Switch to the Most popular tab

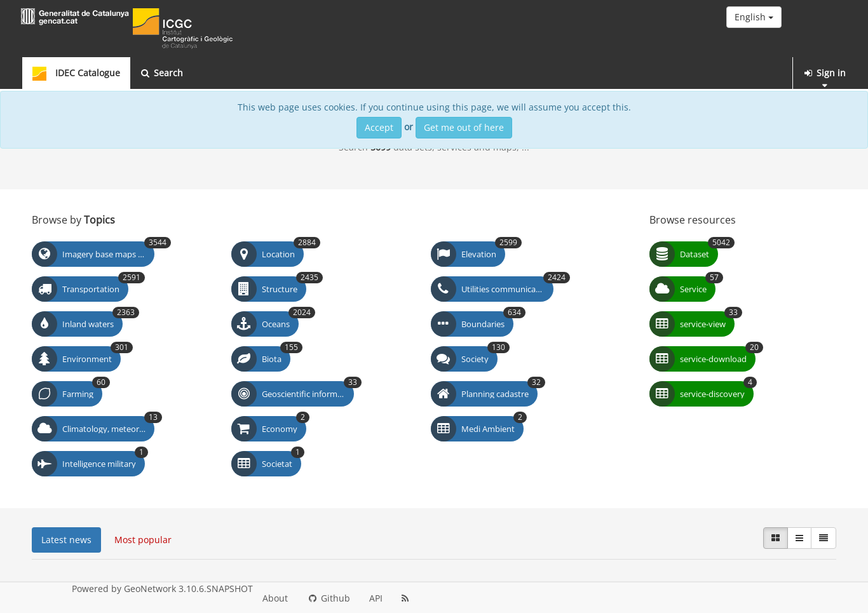(x=143, y=540)
